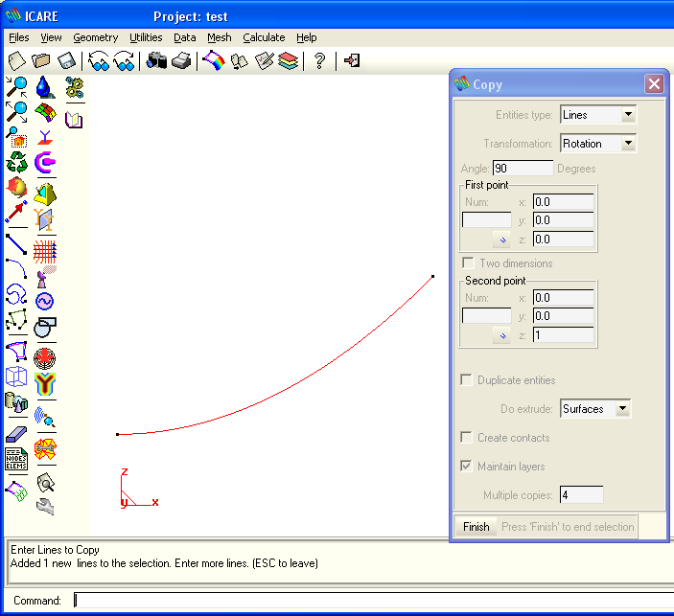Viewport: 674px width, 616px height.
Task: Select the zoom in magnifier tool
Action: pos(16,87)
